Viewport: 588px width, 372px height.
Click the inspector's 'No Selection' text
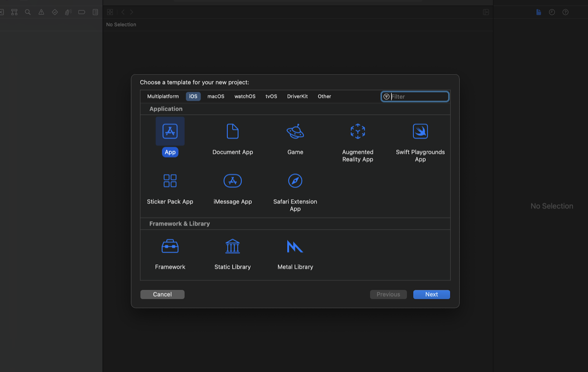(x=552, y=206)
